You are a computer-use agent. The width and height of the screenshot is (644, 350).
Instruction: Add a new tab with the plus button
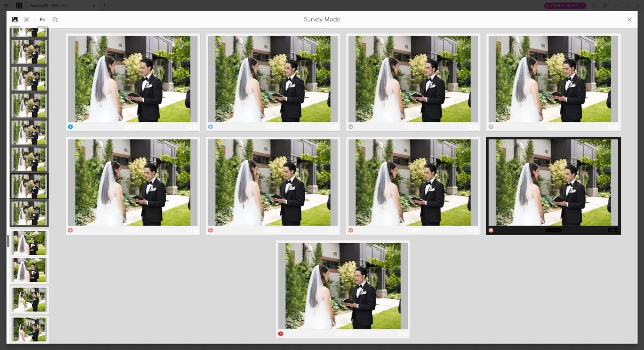tap(104, 6)
